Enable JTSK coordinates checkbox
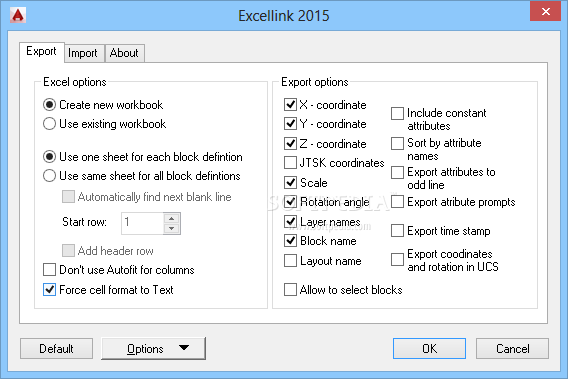Viewport: 568px width, 379px height. [x=291, y=163]
